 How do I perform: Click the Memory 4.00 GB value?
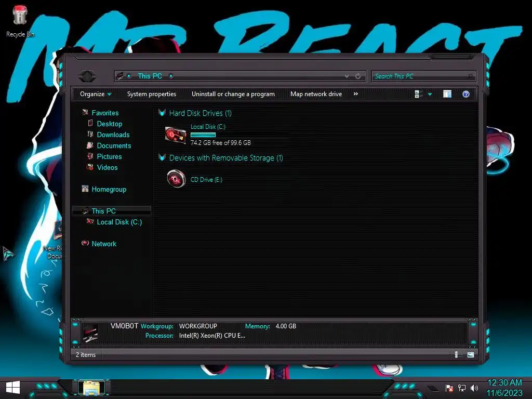(286, 326)
